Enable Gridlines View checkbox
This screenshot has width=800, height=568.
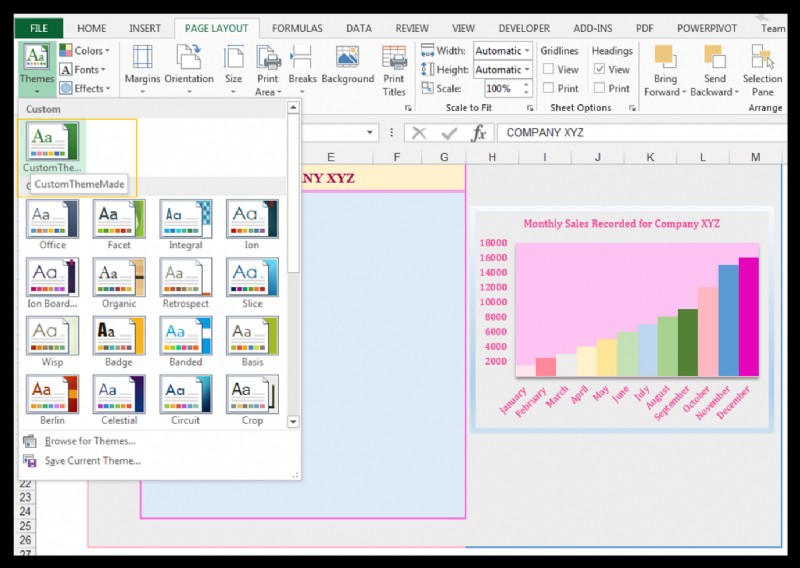coord(548,69)
